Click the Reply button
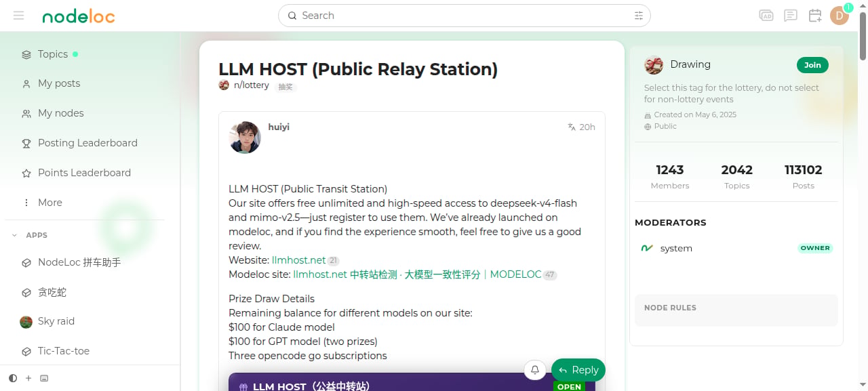Image resolution: width=868 pixels, height=391 pixels. 578,370
